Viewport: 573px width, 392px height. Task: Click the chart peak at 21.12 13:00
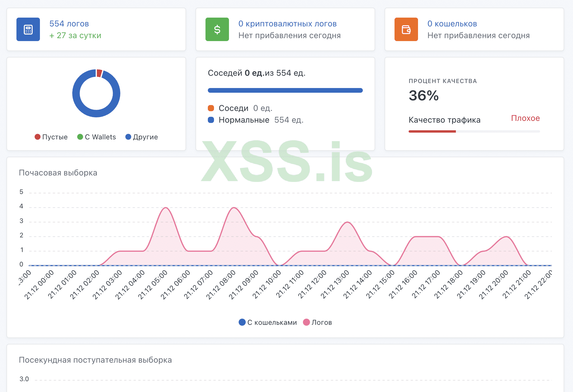pyautogui.click(x=347, y=222)
